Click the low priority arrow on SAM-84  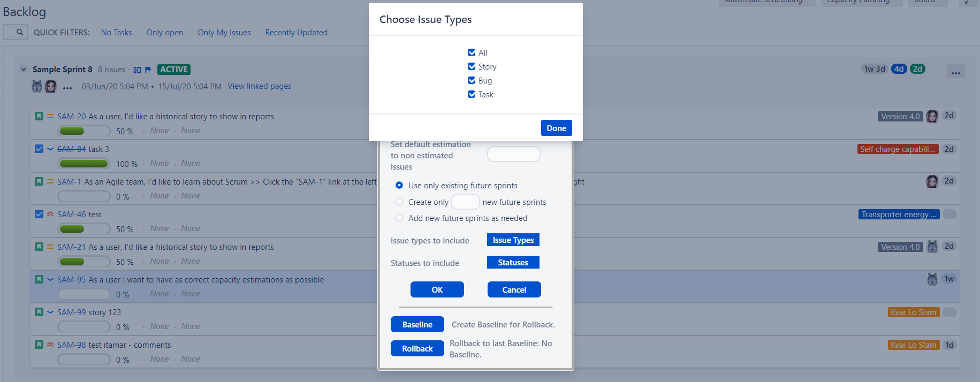pos(50,149)
